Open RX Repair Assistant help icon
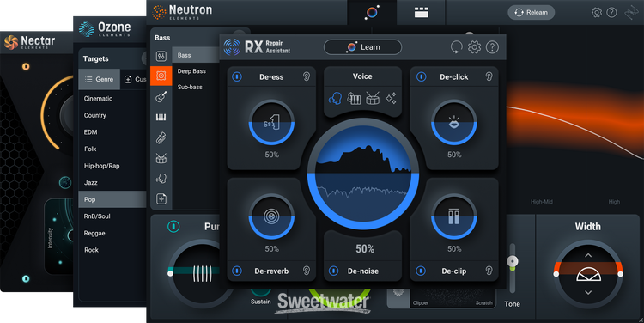This screenshot has height=323, width=644. [492, 47]
